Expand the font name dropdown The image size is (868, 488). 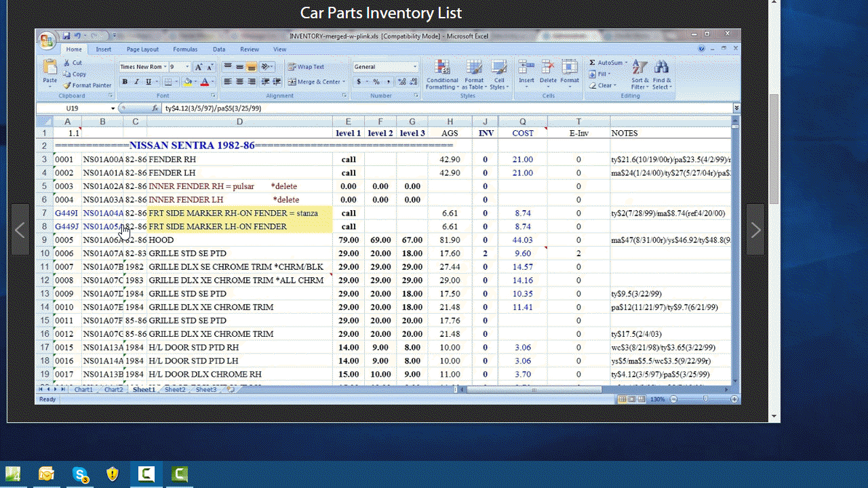[x=165, y=67]
